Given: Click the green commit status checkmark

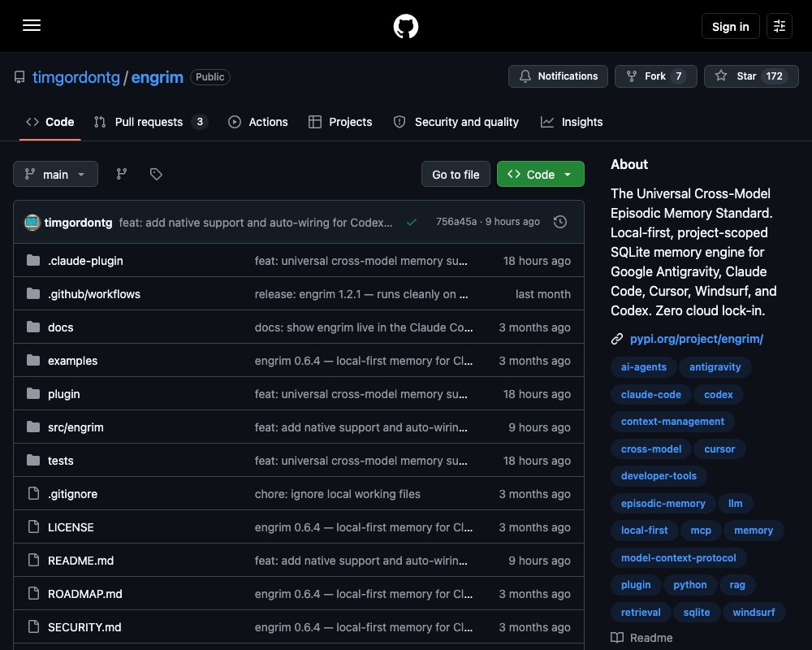Looking at the screenshot, I should (x=412, y=223).
